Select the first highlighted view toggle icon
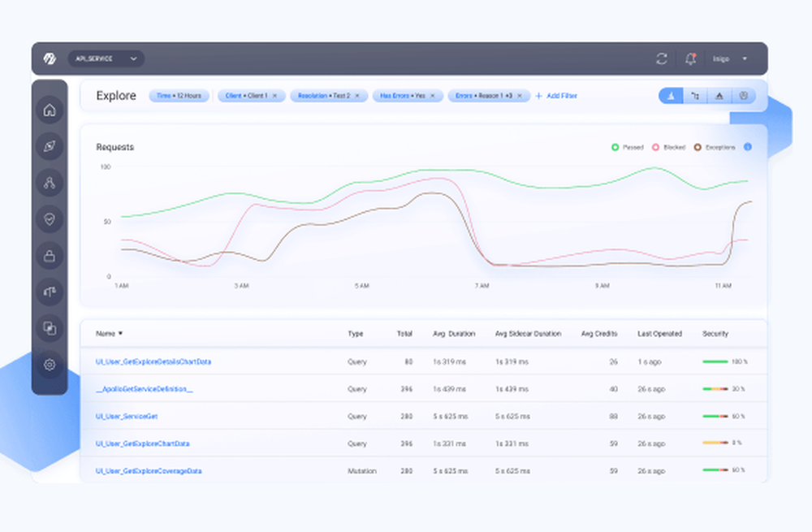 (671, 96)
